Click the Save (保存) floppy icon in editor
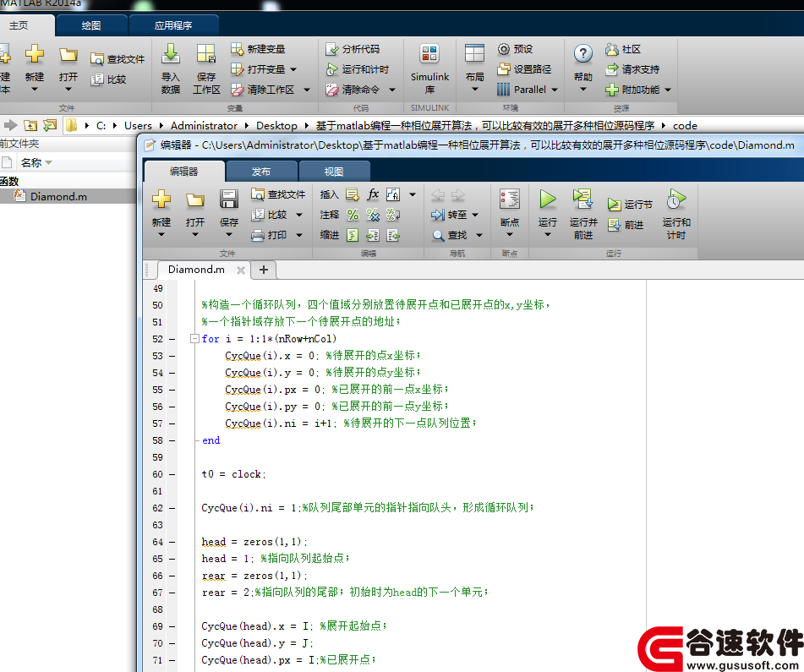Viewport: 804px width, 672px height. 229,199
